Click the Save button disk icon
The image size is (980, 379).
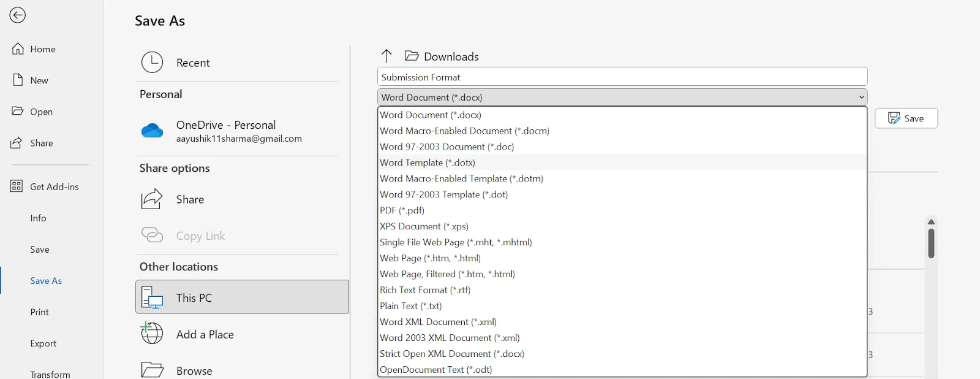pos(894,118)
